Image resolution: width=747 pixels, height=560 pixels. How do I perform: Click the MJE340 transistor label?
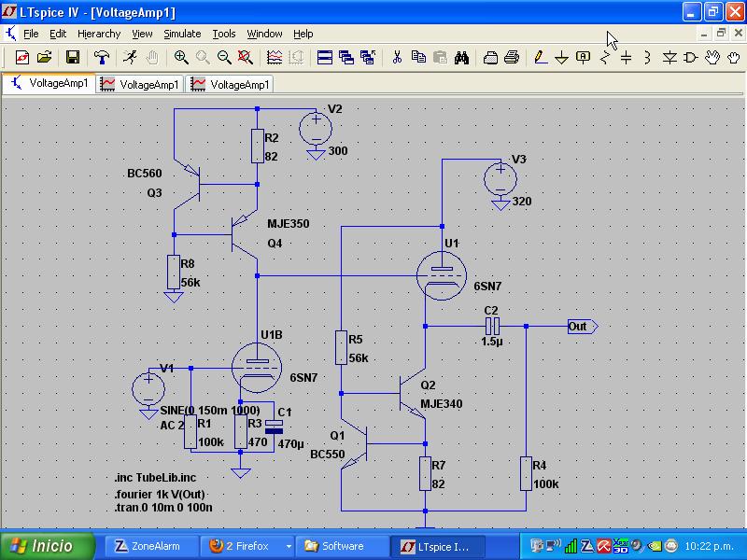441,404
